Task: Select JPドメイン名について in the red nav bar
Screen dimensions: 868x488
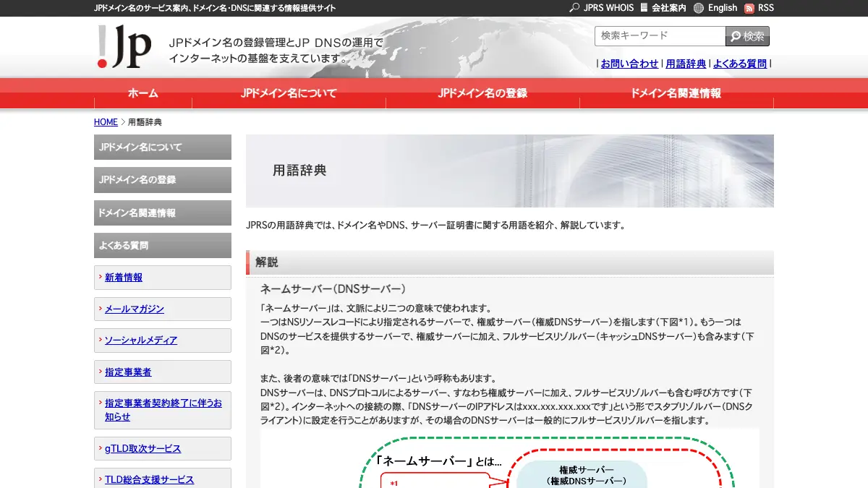Action: 289,93
